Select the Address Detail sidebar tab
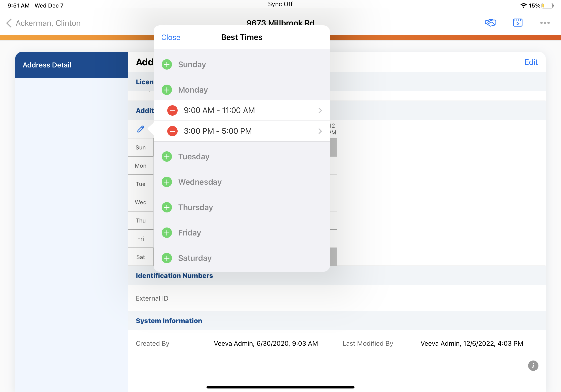 tap(71, 65)
